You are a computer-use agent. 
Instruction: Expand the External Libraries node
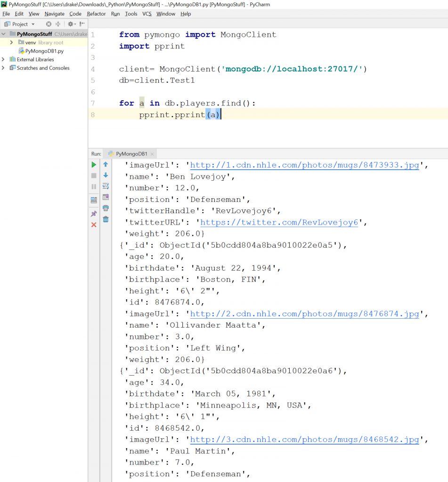point(4,59)
